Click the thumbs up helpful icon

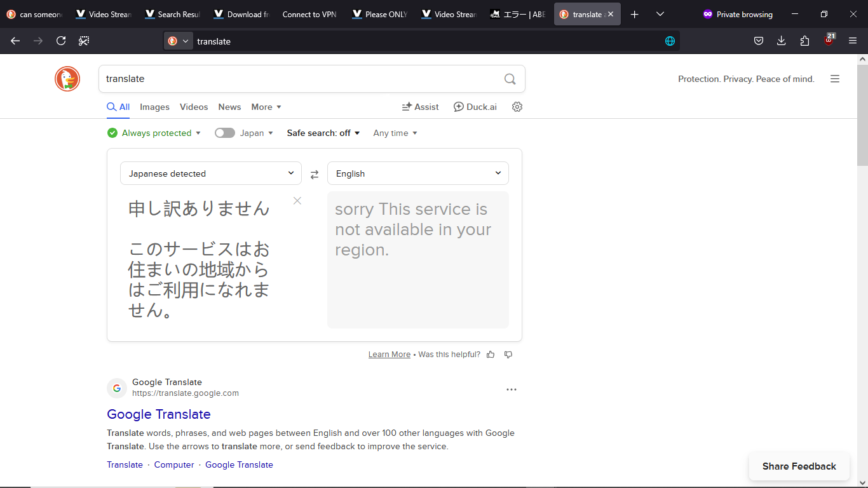pos(491,355)
